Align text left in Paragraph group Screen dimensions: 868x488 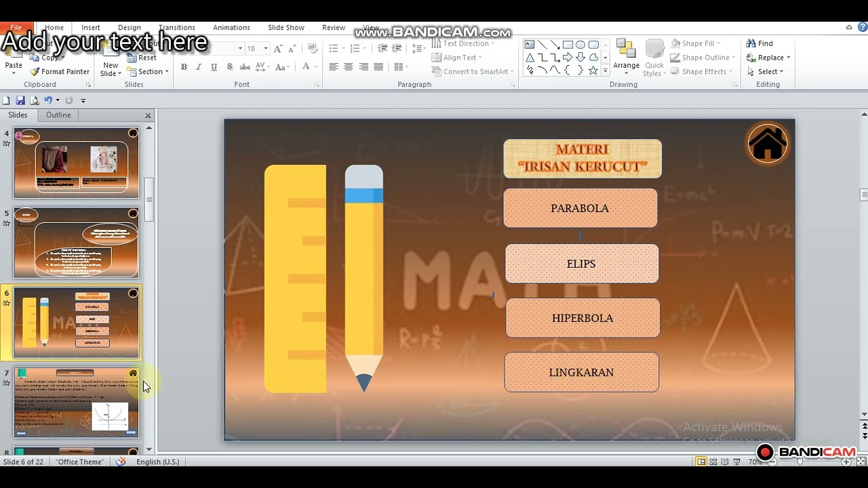[334, 66]
